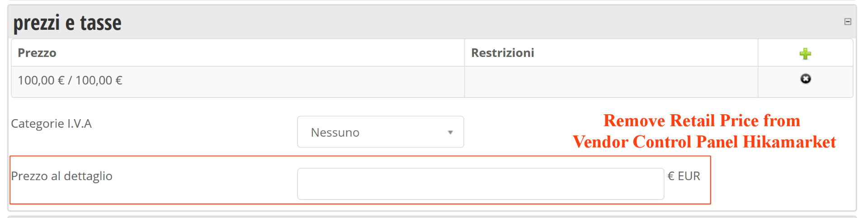The width and height of the screenshot is (868, 218).
Task: Click the arrow on the Nessuno combo box
Action: 450,132
